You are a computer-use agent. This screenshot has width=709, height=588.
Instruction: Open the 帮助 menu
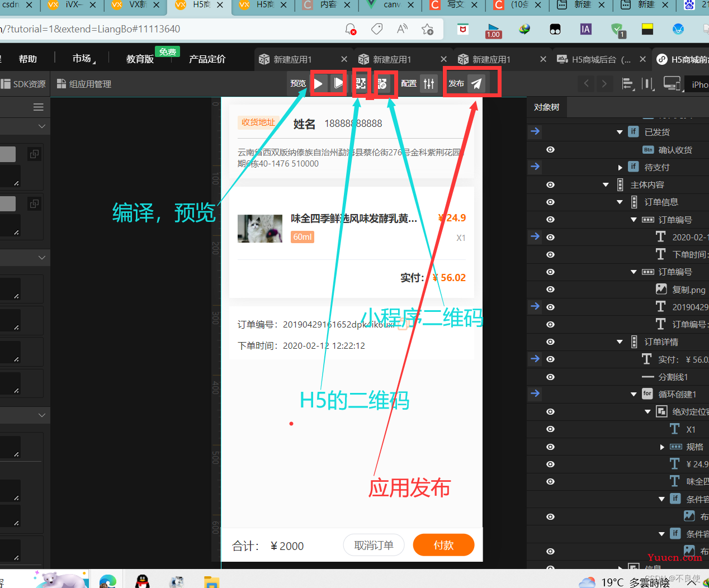click(28, 59)
